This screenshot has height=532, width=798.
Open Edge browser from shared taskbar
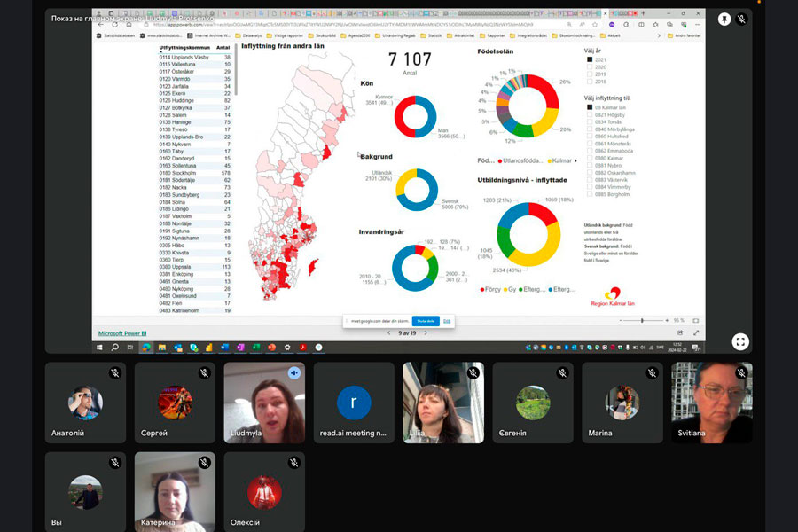click(146, 348)
